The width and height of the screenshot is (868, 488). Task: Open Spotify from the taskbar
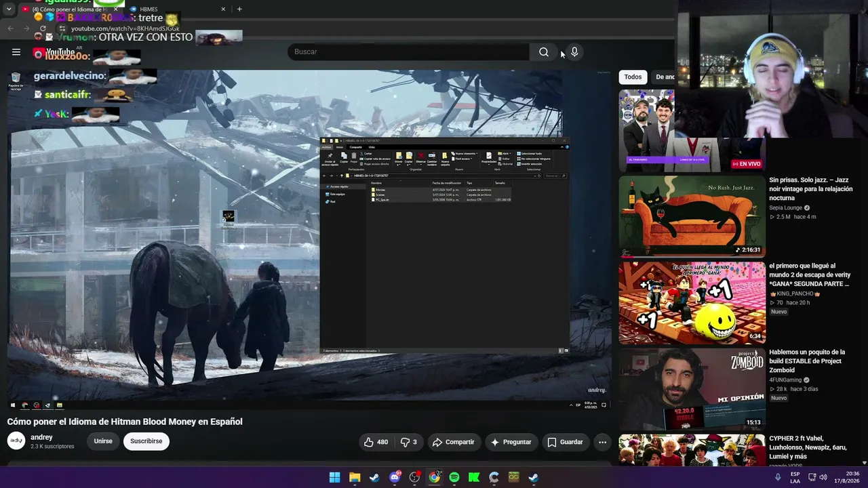[454, 477]
